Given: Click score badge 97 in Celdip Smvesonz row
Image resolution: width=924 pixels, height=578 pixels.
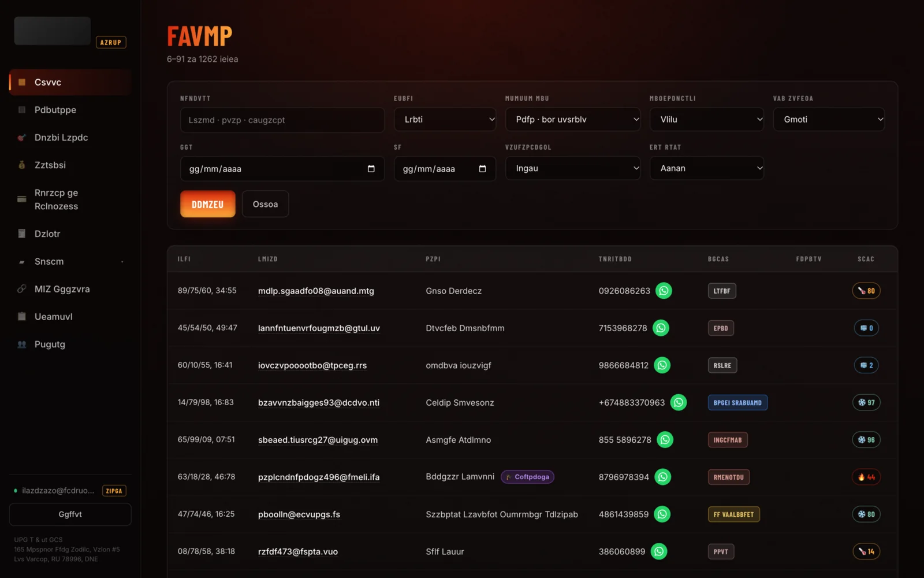Looking at the screenshot, I should [866, 402].
